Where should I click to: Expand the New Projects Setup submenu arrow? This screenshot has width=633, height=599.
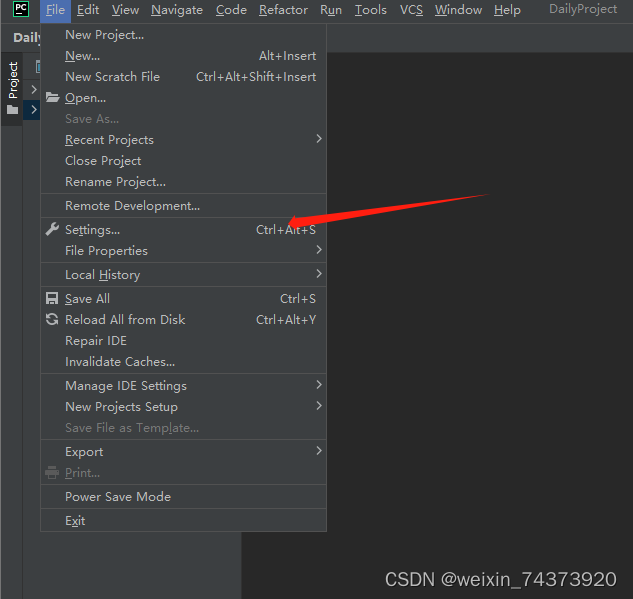[x=319, y=406]
